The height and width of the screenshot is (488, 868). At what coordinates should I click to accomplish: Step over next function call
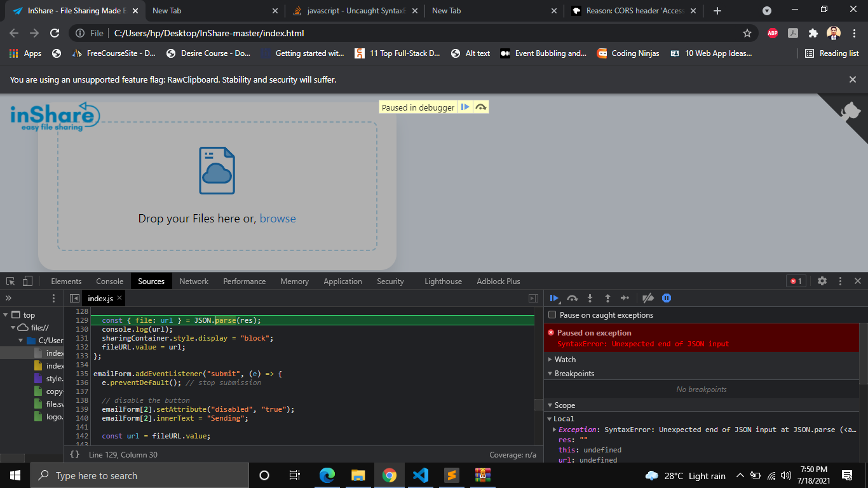tap(572, 298)
